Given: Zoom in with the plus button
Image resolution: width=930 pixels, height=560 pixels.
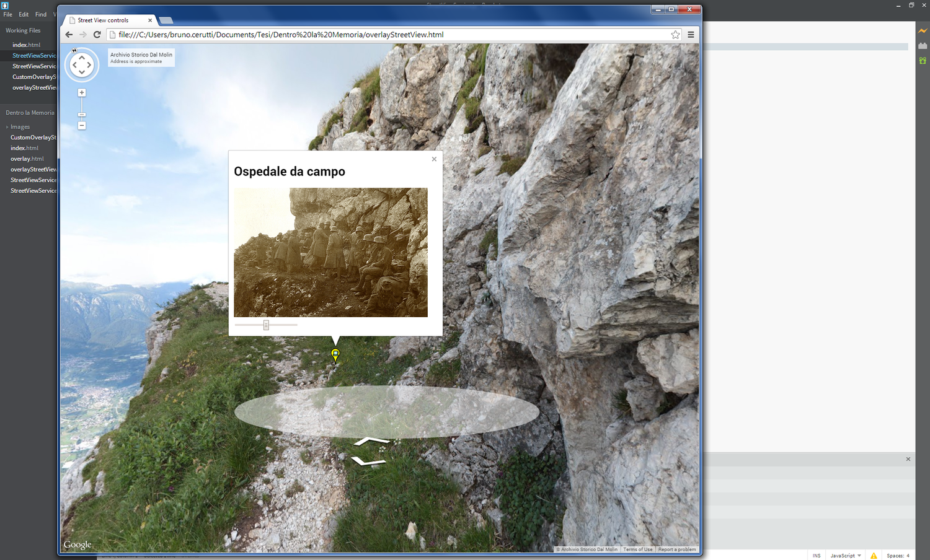Looking at the screenshot, I should tap(82, 92).
